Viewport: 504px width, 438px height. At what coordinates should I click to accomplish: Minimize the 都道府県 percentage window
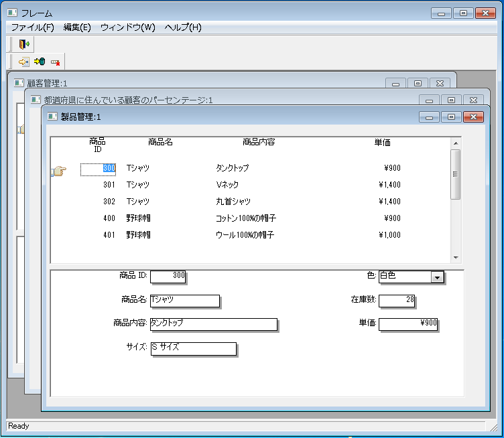click(x=429, y=100)
